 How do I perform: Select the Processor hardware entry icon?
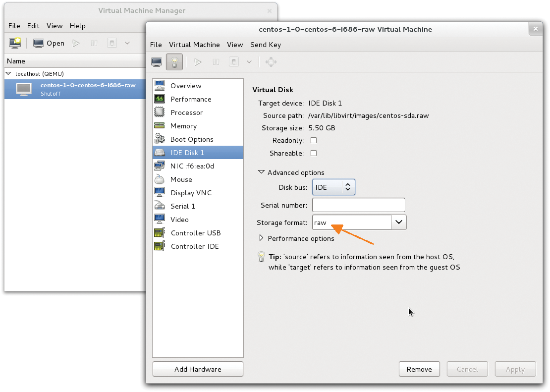point(160,112)
